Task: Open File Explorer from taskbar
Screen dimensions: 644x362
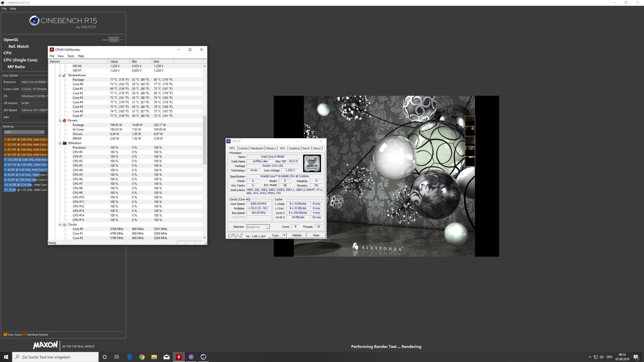Action: 154,357
